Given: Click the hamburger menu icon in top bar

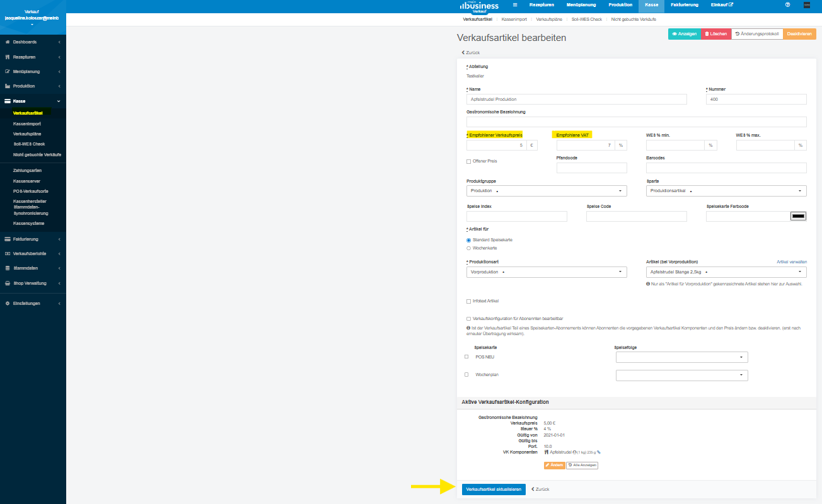Looking at the screenshot, I should click(515, 4).
